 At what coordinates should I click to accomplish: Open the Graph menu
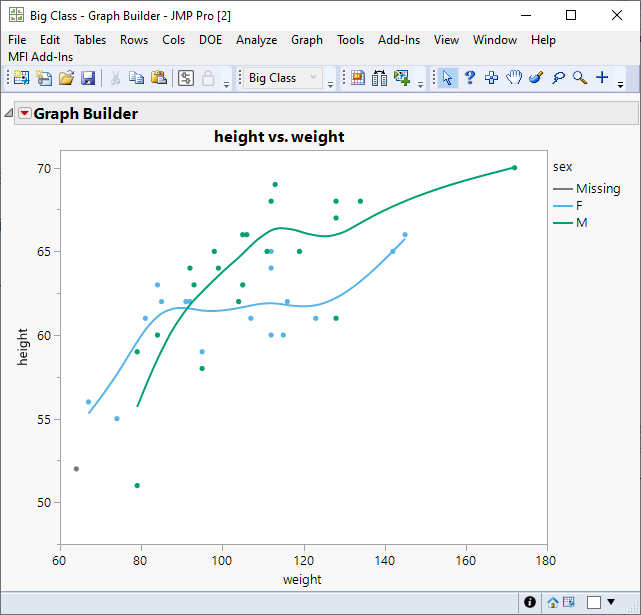[307, 40]
